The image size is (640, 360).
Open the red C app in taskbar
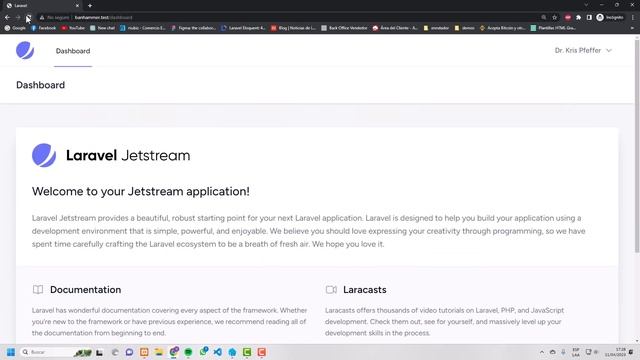(262, 352)
